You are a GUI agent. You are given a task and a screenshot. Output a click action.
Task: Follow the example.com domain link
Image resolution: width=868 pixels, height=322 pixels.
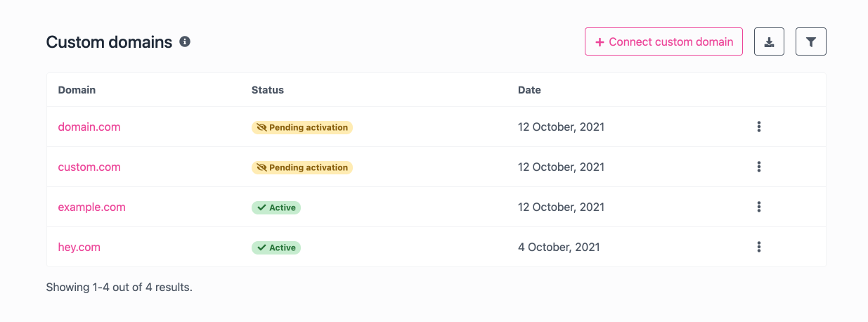(91, 207)
